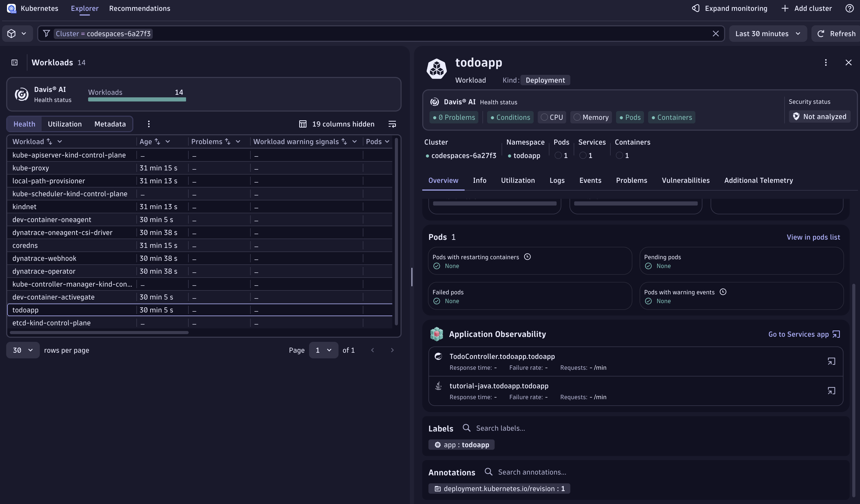Select the Metadata view in Workloads table
The image size is (860, 504).
pos(110,124)
